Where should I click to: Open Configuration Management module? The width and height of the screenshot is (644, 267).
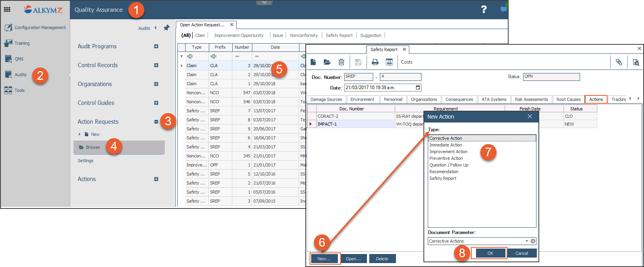[35, 27]
